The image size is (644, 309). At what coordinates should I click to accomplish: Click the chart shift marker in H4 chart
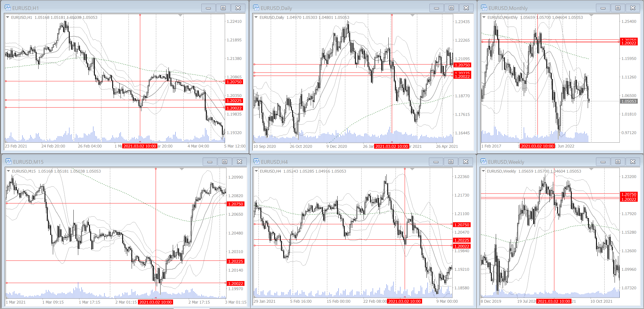point(412,169)
